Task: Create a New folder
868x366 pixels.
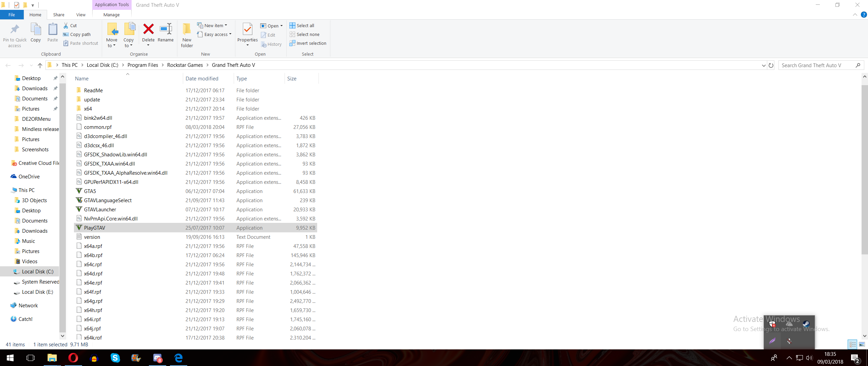Action: click(187, 35)
